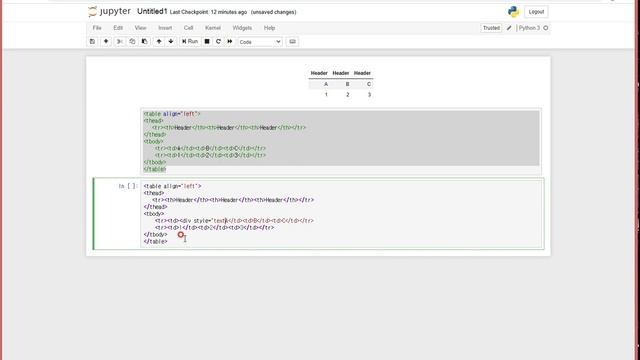
Task: Click the pencil edit mode icon
Action: 509,28
